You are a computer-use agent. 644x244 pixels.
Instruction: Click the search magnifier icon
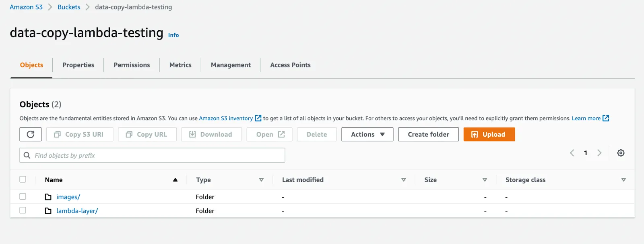(27, 155)
